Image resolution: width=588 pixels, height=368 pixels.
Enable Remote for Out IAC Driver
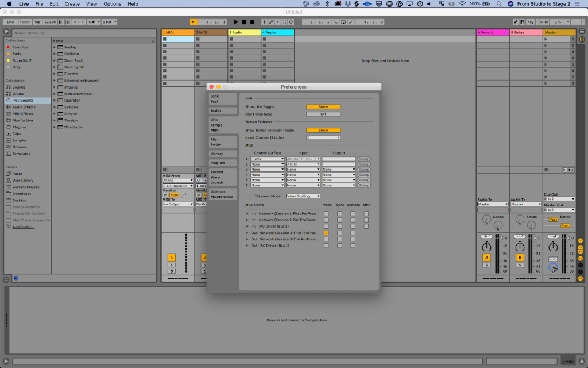click(353, 246)
